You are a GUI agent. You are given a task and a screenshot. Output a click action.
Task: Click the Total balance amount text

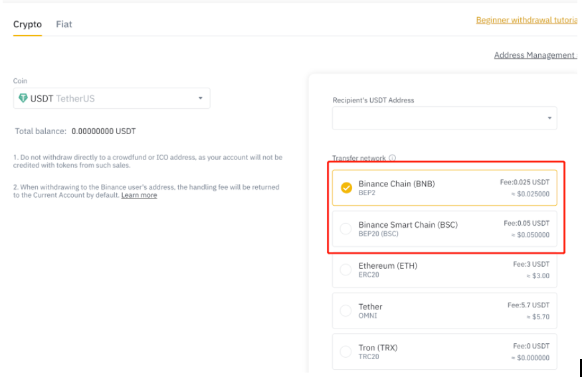(x=104, y=131)
